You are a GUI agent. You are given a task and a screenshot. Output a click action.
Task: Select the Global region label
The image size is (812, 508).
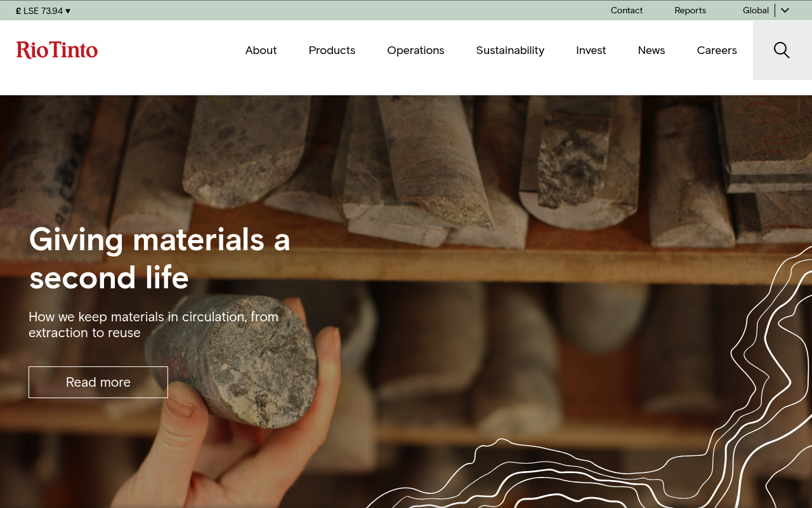coord(756,10)
